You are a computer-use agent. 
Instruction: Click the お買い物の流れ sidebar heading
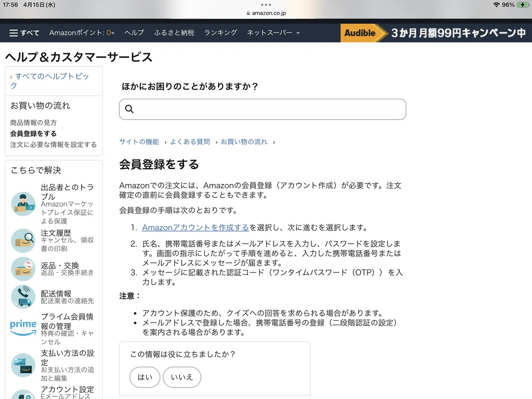(40, 106)
